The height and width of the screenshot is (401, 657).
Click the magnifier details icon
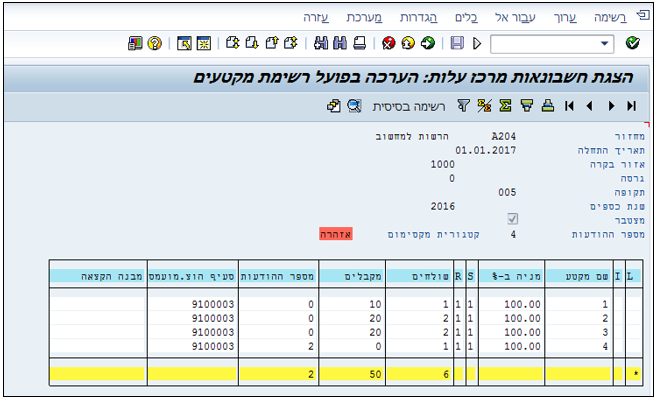point(354,106)
